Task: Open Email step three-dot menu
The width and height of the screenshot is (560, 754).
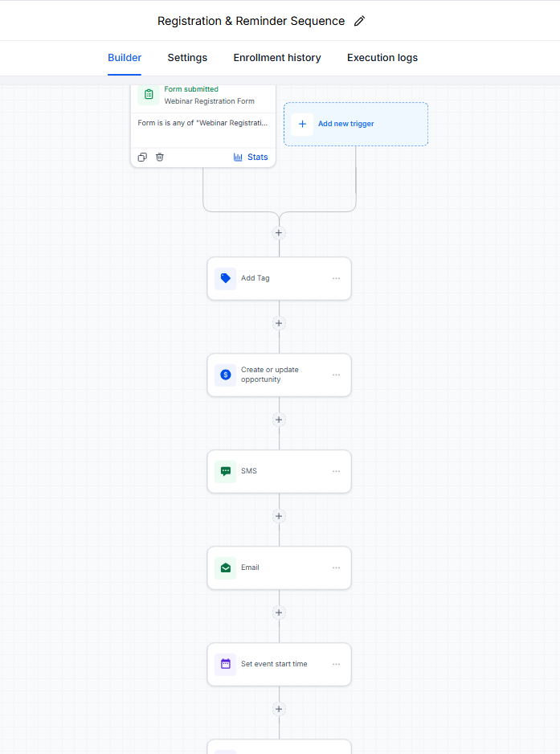Action: (x=336, y=568)
